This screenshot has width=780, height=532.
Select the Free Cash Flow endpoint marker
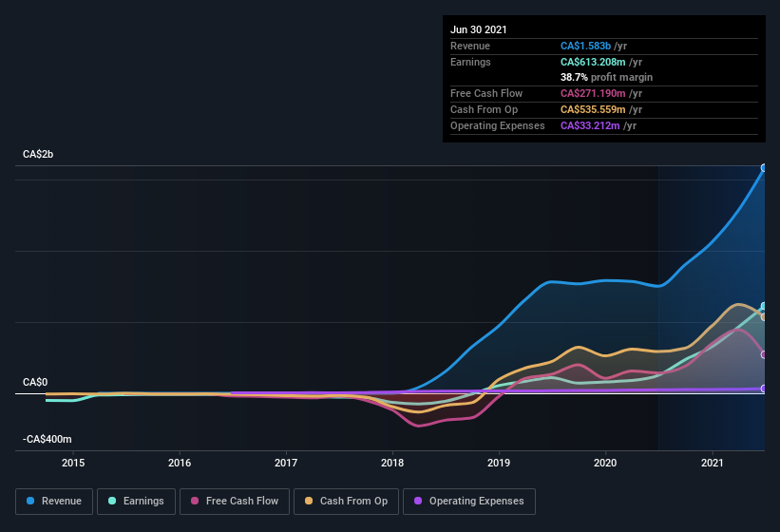(764, 354)
